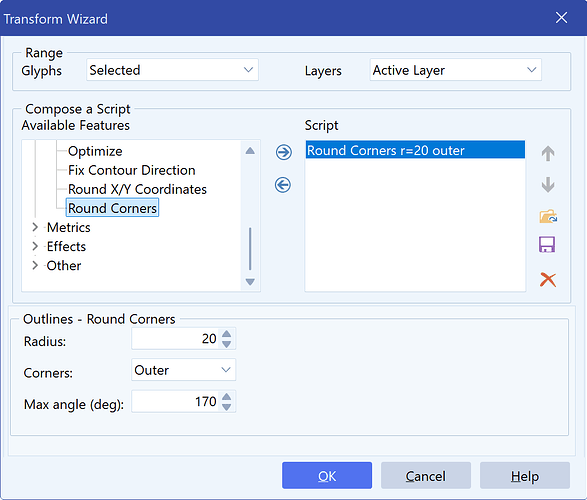Expand the Metrics tree node

coord(35,227)
